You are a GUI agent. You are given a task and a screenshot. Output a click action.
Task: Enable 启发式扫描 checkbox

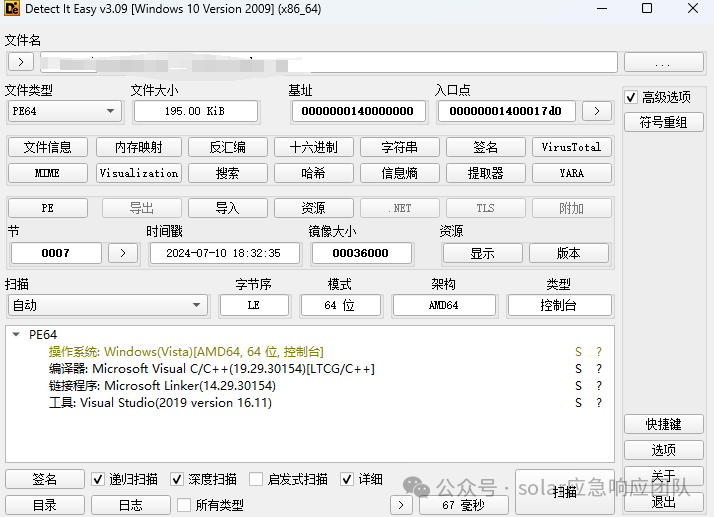click(x=256, y=479)
